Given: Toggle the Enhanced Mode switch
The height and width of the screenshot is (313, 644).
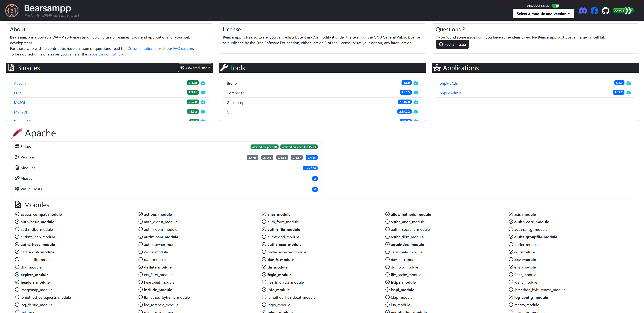Looking at the screenshot, I should [556, 6].
